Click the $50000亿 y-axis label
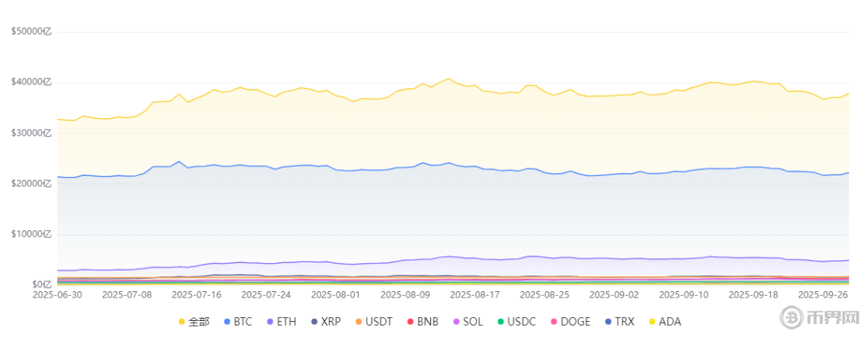This screenshot has height=339, width=868. tap(31, 31)
